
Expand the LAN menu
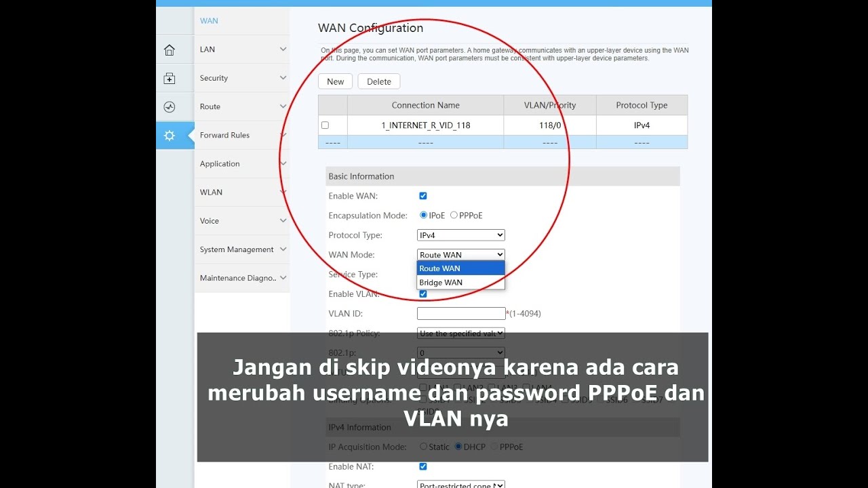coord(242,49)
